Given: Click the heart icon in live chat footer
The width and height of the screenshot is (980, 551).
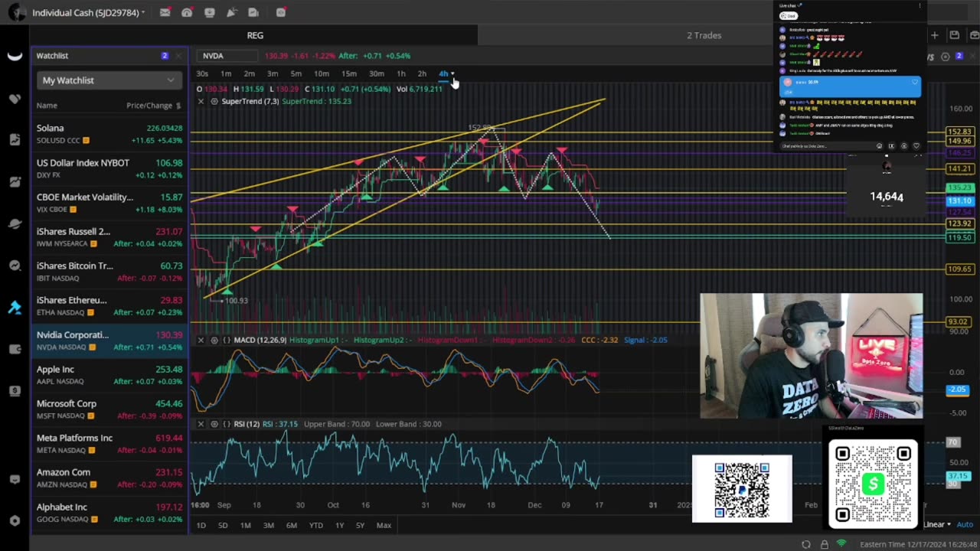Looking at the screenshot, I should pos(916,145).
